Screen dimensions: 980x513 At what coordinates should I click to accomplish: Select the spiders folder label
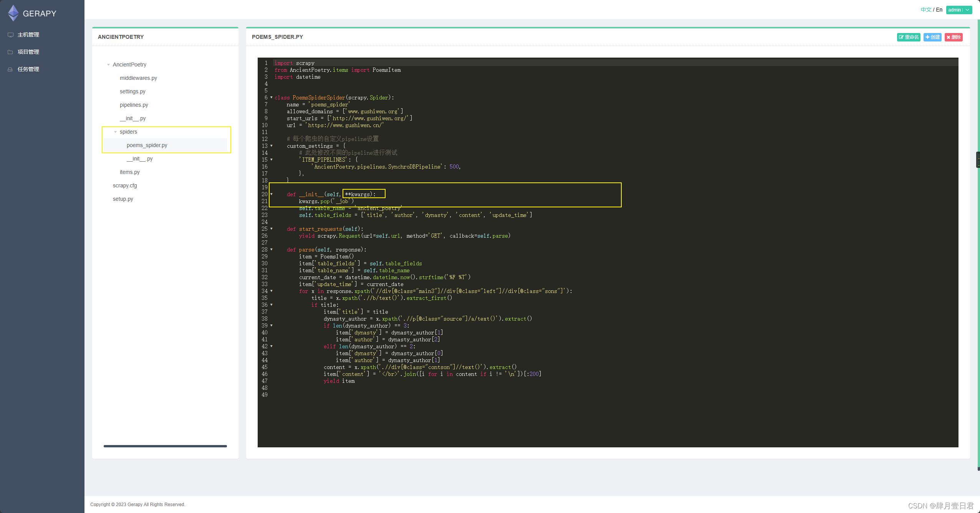click(x=128, y=132)
